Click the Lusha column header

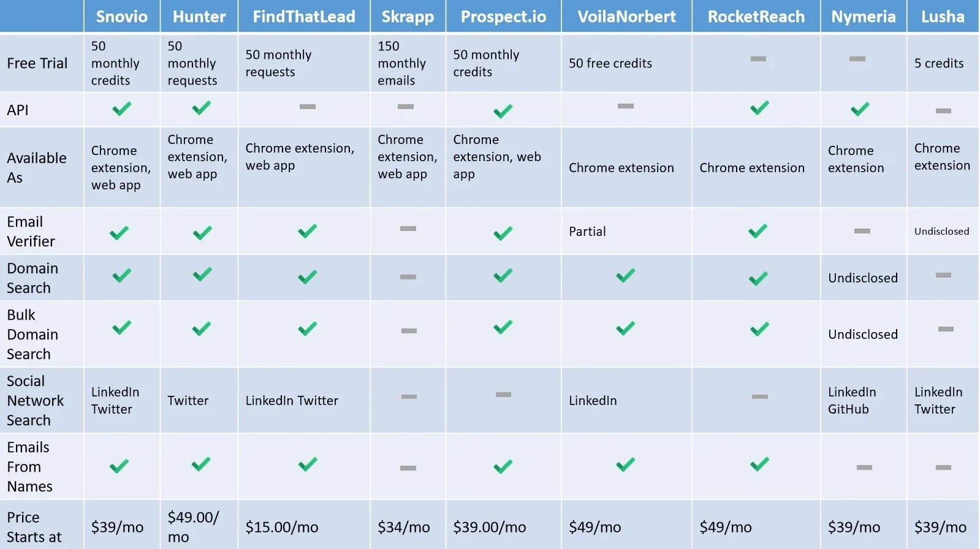943,17
